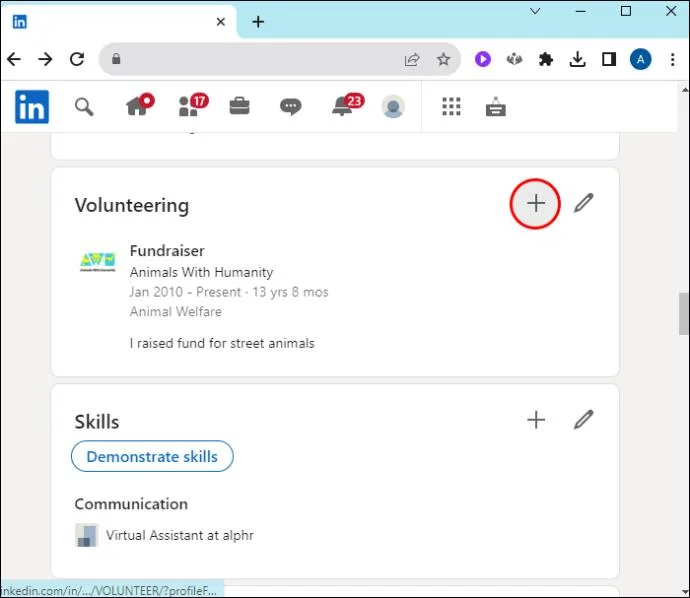Click the Skills section heading
Image resolution: width=690 pixels, height=598 pixels.
click(97, 422)
